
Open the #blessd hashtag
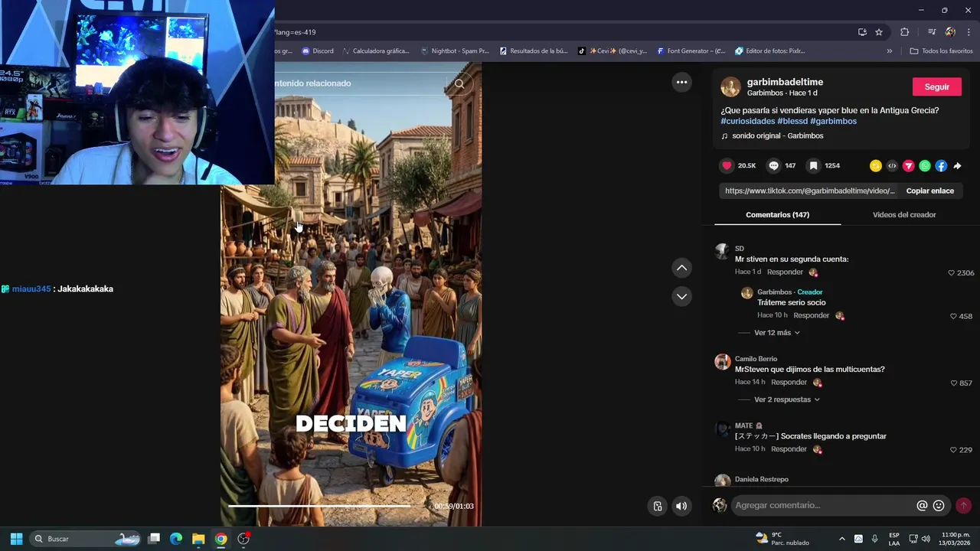click(x=792, y=121)
